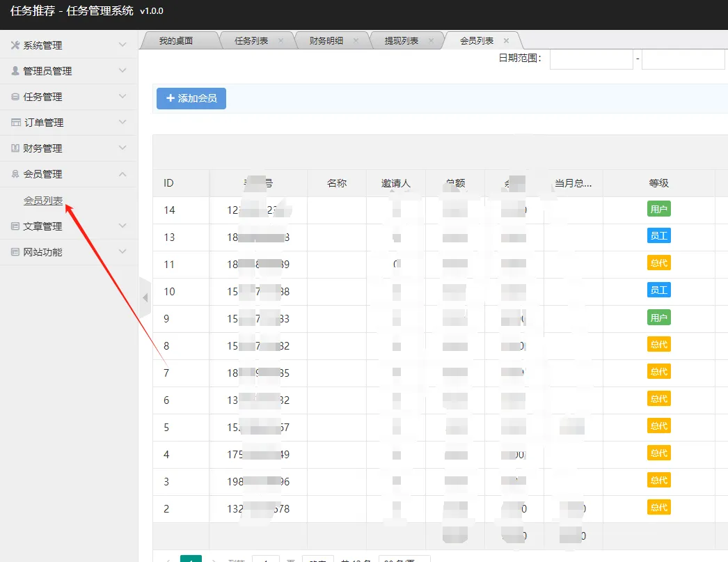Collapse the 会员管理 menu chevron
This screenshot has height=562, width=728.
(122, 174)
